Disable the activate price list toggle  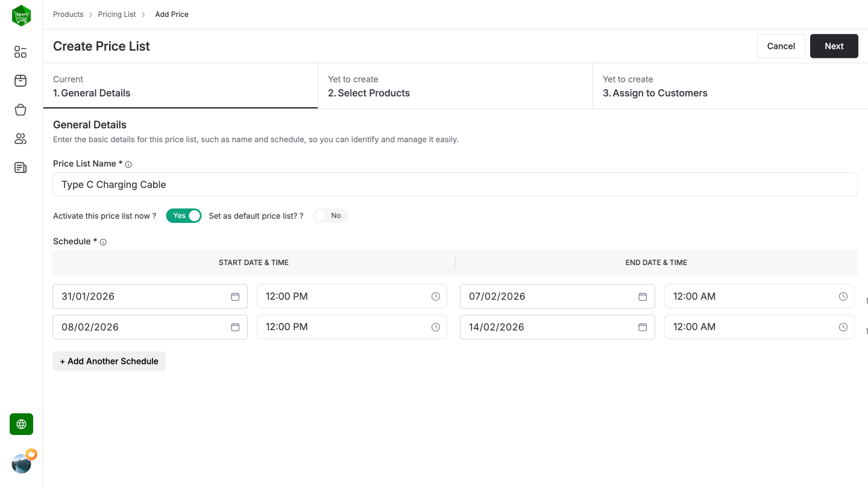point(184,215)
